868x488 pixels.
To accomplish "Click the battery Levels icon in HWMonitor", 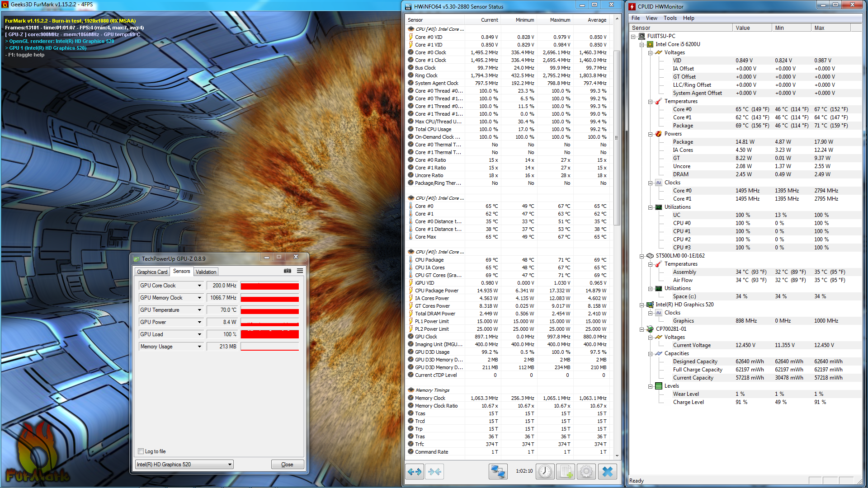I will [659, 386].
